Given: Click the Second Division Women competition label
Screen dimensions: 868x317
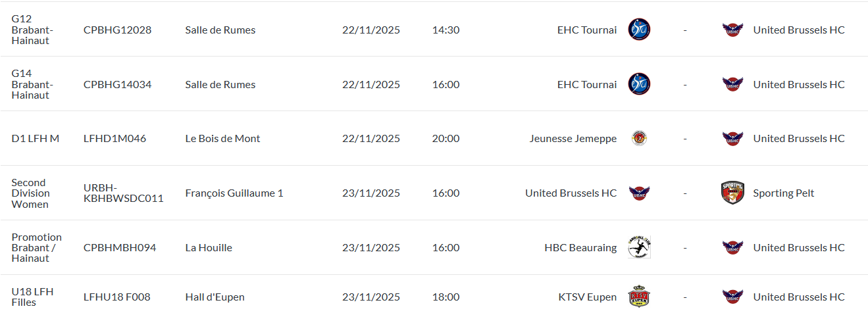Looking at the screenshot, I should pyautogui.click(x=30, y=193).
